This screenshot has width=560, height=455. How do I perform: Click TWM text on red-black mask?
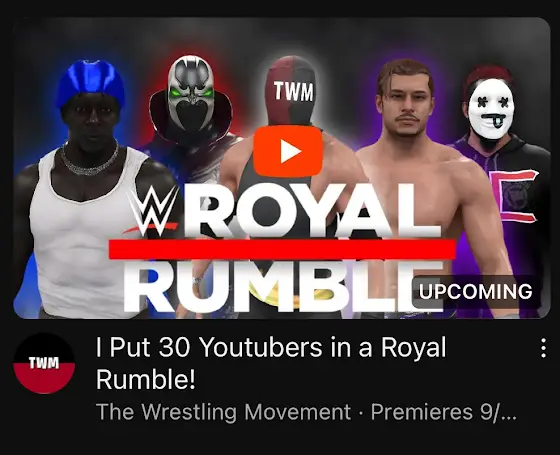point(294,92)
